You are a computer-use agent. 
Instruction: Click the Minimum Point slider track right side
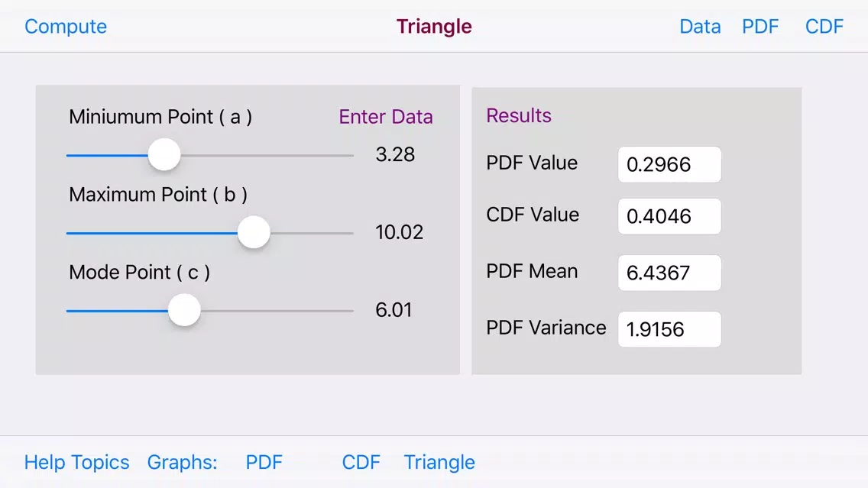[267, 156]
